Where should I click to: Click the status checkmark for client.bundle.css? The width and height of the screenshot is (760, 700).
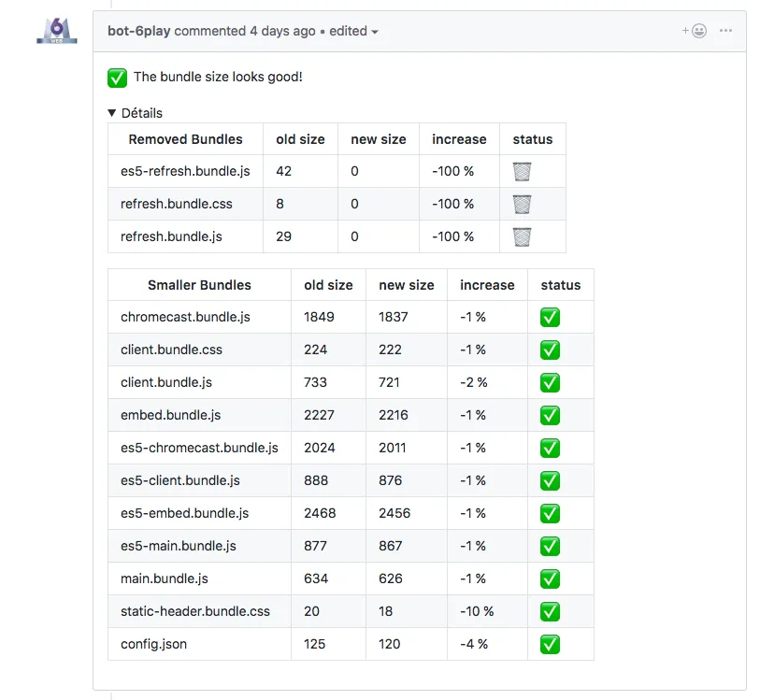point(550,350)
